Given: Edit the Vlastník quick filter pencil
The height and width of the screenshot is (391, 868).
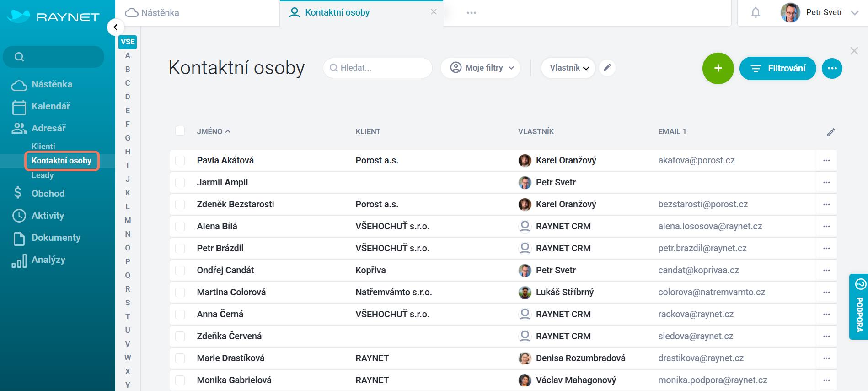Looking at the screenshot, I should coord(607,68).
